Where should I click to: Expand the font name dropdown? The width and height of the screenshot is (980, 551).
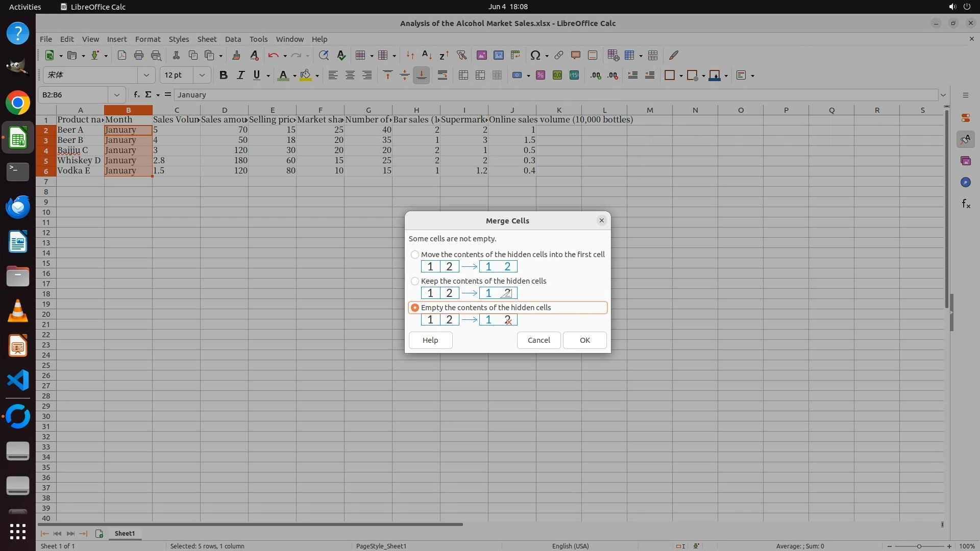(146, 76)
